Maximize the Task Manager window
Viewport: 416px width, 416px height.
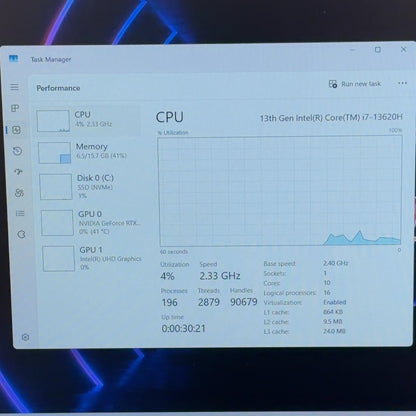point(378,50)
